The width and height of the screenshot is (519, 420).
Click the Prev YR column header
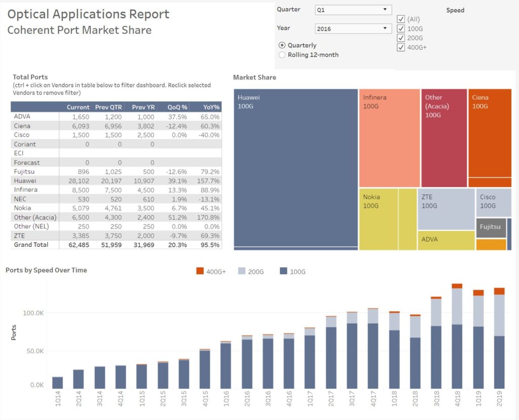click(143, 107)
